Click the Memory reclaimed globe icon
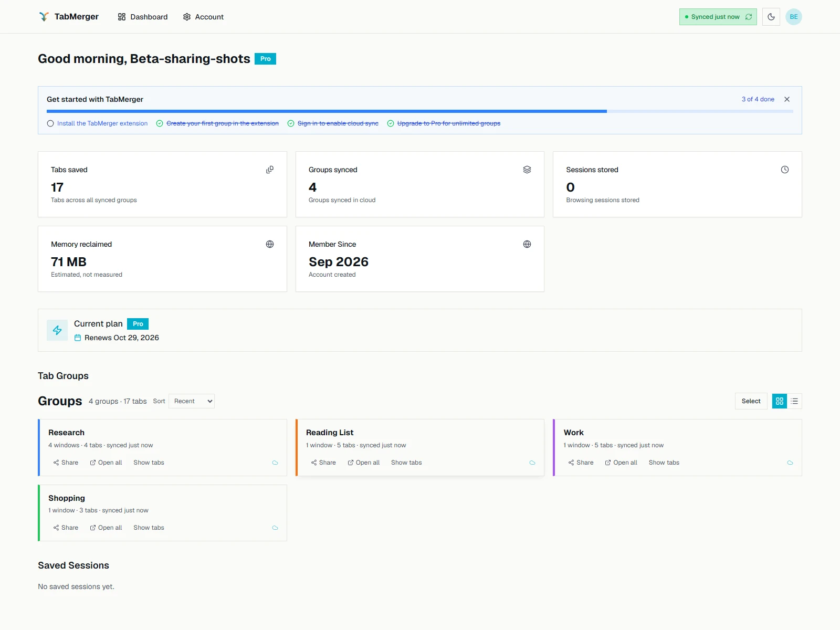This screenshot has height=630, width=840. pos(270,244)
